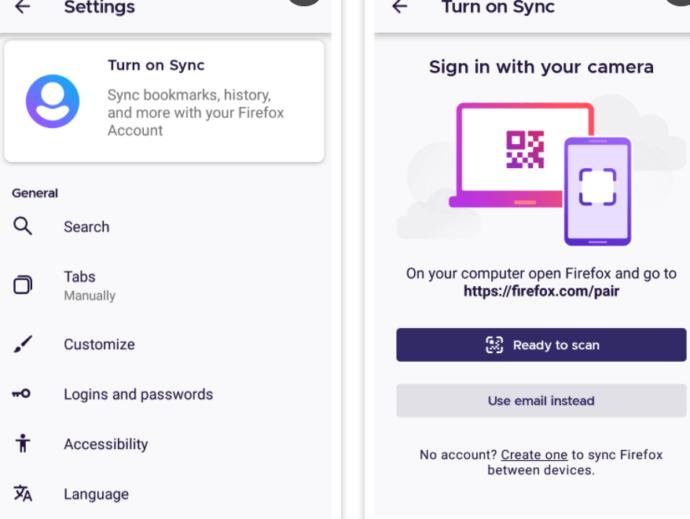Tap the Search magnifier icon

click(22, 226)
